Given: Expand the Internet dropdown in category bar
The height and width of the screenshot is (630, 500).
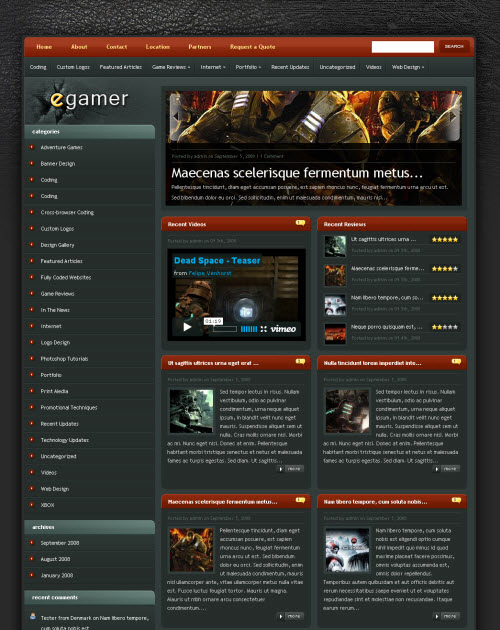Looking at the screenshot, I should point(213,67).
